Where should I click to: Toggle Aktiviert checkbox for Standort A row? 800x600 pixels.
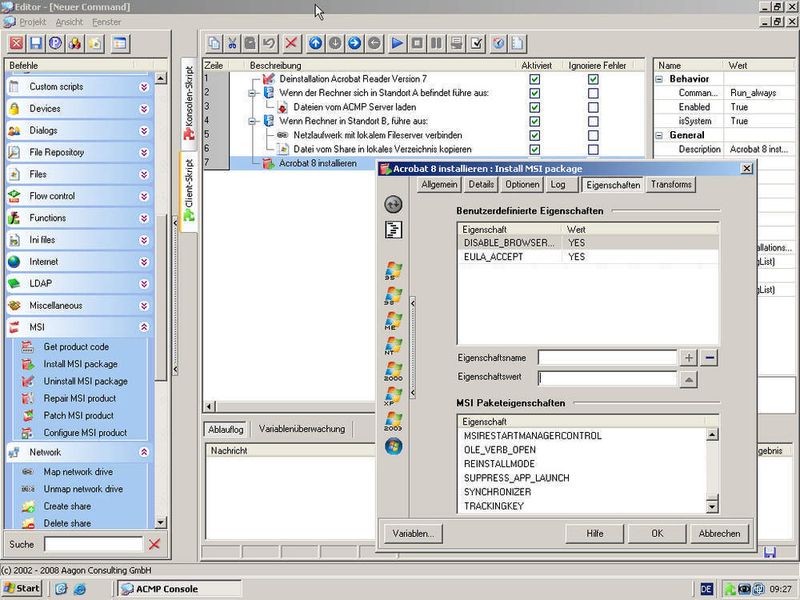click(x=534, y=93)
